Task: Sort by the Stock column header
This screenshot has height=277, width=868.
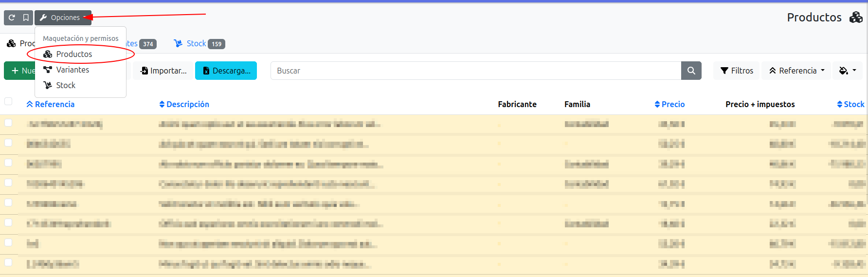Action: coord(850,104)
